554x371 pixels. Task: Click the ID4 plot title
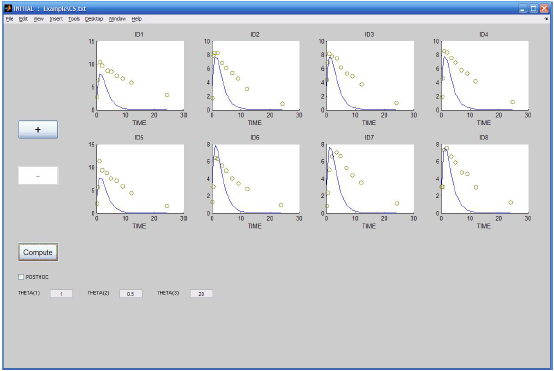pos(484,34)
